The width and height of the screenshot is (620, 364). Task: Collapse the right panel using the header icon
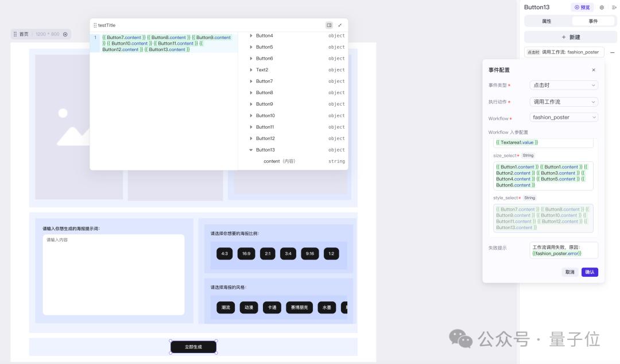(x=614, y=7)
